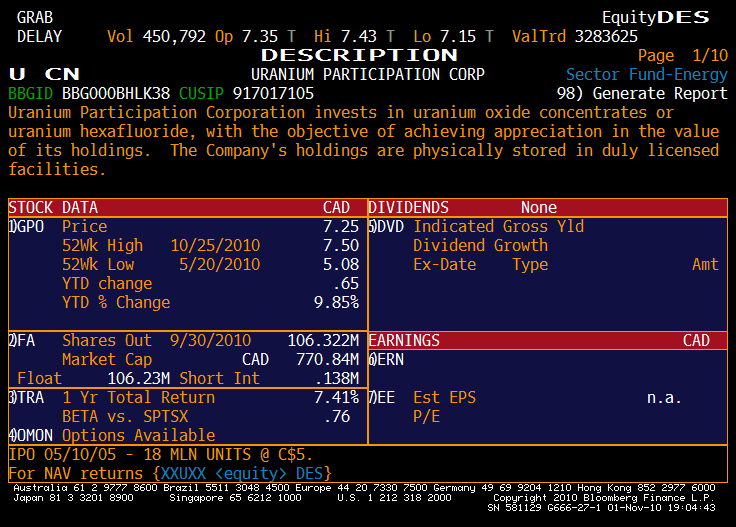Click the YTD % Change value 9.85%
736x527 pixels.
tap(336, 303)
